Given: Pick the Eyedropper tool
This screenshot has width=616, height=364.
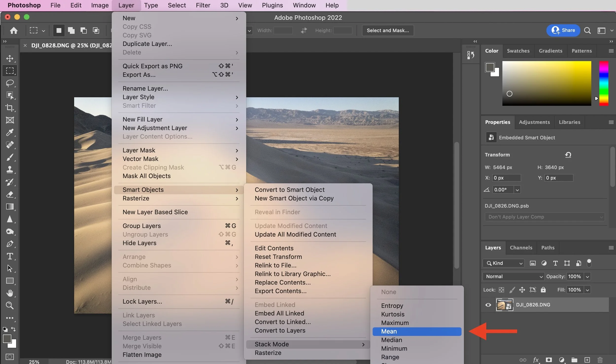Looking at the screenshot, I should point(10,133).
